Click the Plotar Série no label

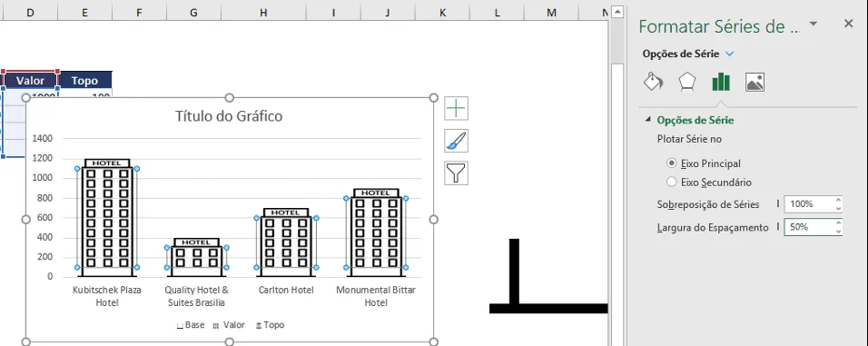[689, 139]
